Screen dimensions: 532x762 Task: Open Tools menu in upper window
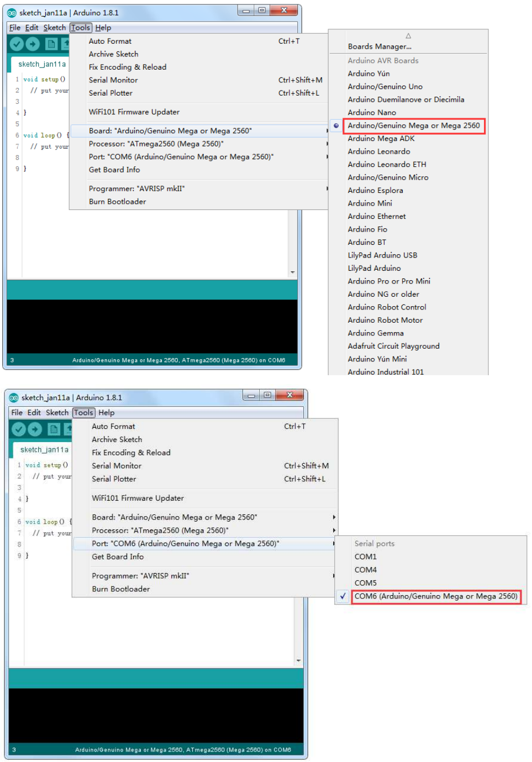pos(81,28)
